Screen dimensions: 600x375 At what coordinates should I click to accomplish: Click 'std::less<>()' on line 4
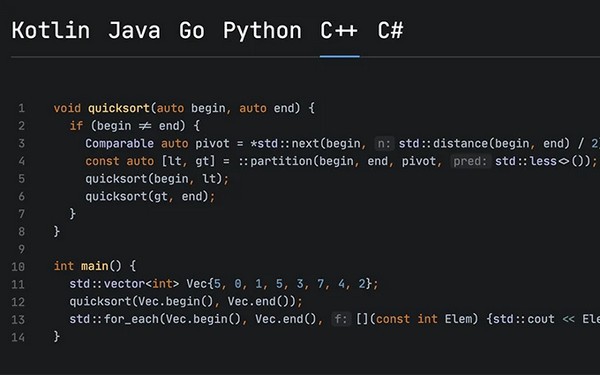click(543, 161)
